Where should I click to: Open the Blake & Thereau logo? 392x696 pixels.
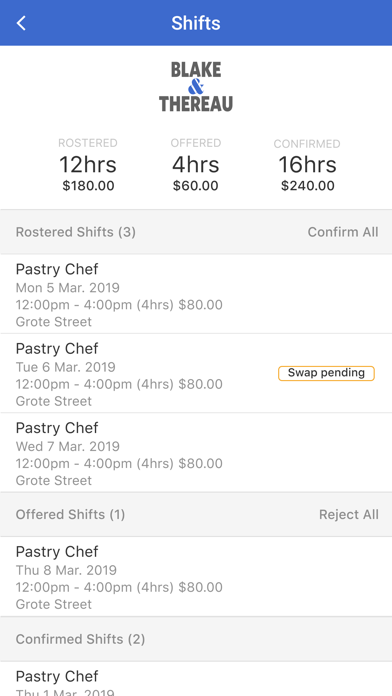click(x=196, y=87)
